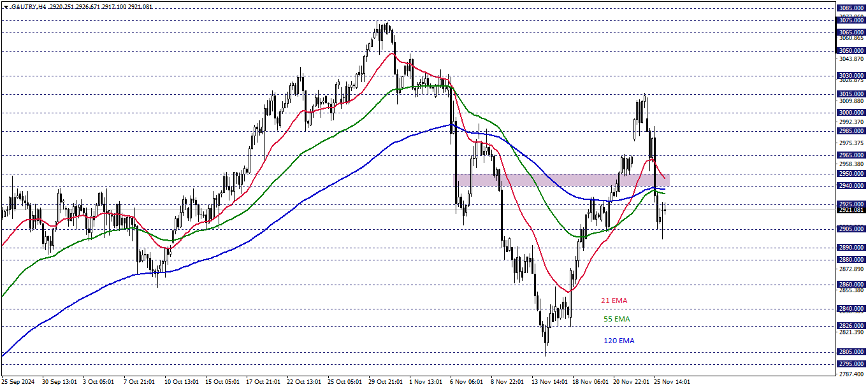Click the 3065.000 price level label

pos(851,32)
